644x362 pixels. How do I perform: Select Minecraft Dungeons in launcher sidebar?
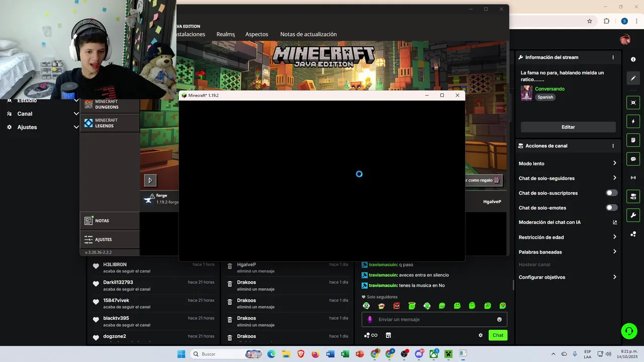pos(110,104)
